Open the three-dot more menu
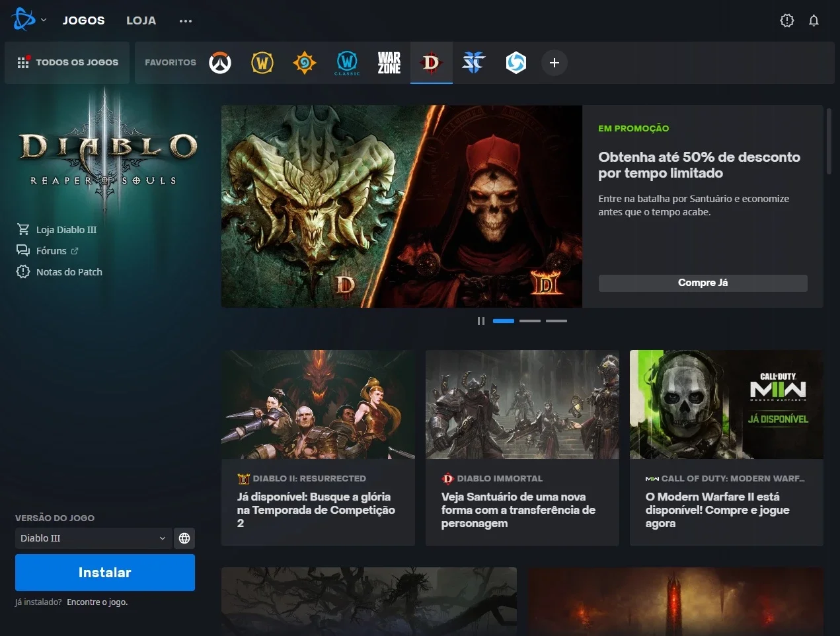The height and width of the screenshot is (636, 840). [x=186, y=21]
